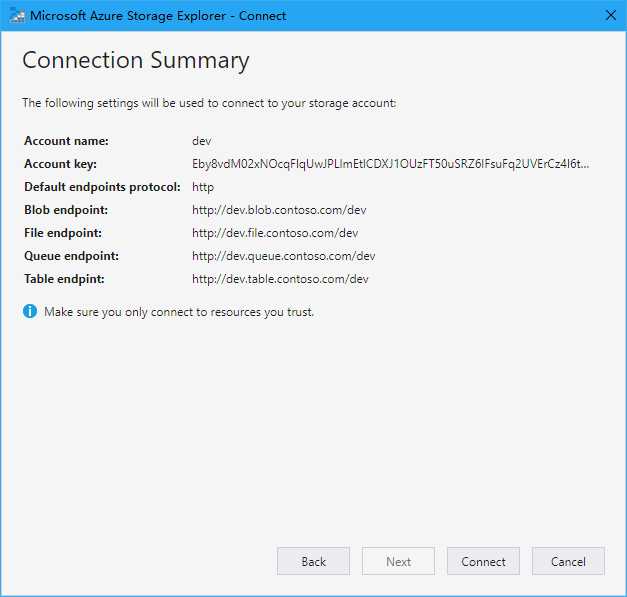627x597 pixels.
Task: Click the Table endpoint URL
Action: pos(280,279)
